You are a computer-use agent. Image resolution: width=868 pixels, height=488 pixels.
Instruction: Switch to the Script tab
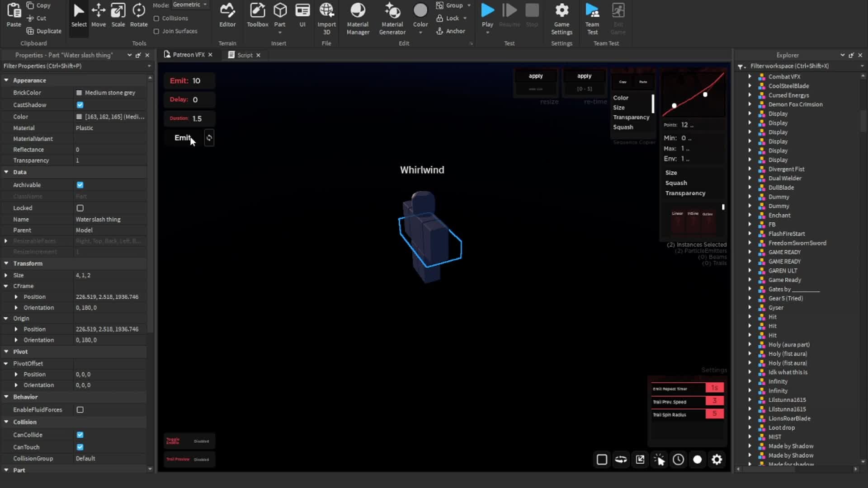244,55
